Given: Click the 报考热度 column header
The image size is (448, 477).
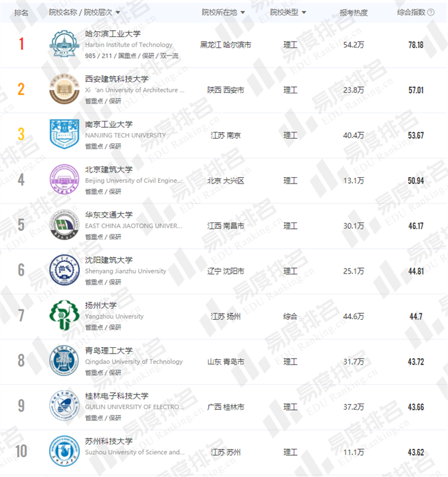Looking at the screenshot, I should coord(353,12).
